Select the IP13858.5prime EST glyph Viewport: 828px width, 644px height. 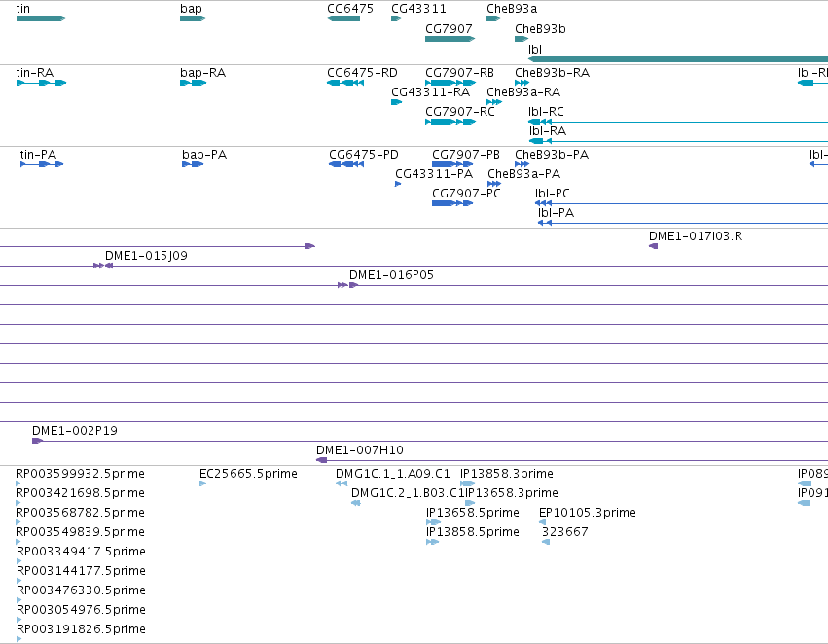pos(432,542)
